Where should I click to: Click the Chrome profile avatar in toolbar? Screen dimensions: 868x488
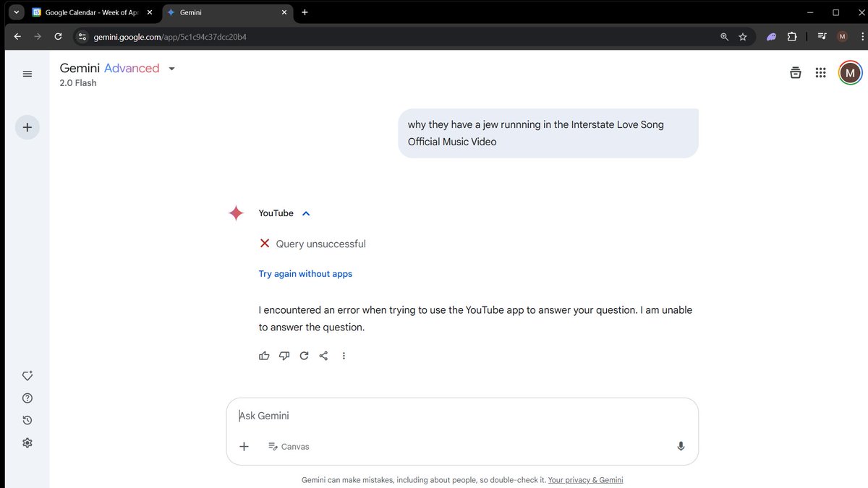coord(842,36)
